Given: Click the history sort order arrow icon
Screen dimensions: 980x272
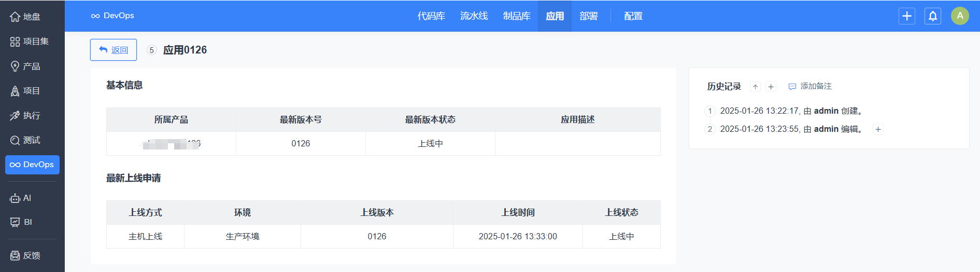Looking at the screenshot, I should click(x=755, y=87).
